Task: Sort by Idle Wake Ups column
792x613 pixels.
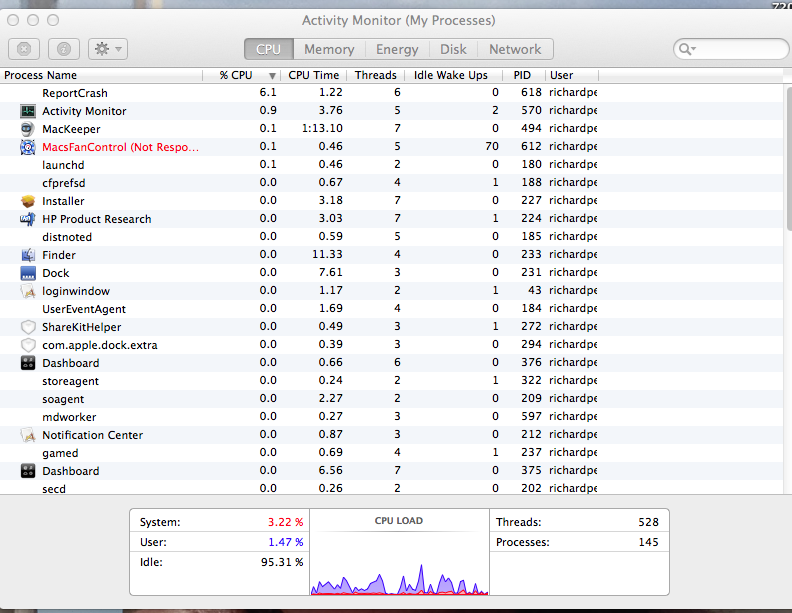Action: pos(451,75)
